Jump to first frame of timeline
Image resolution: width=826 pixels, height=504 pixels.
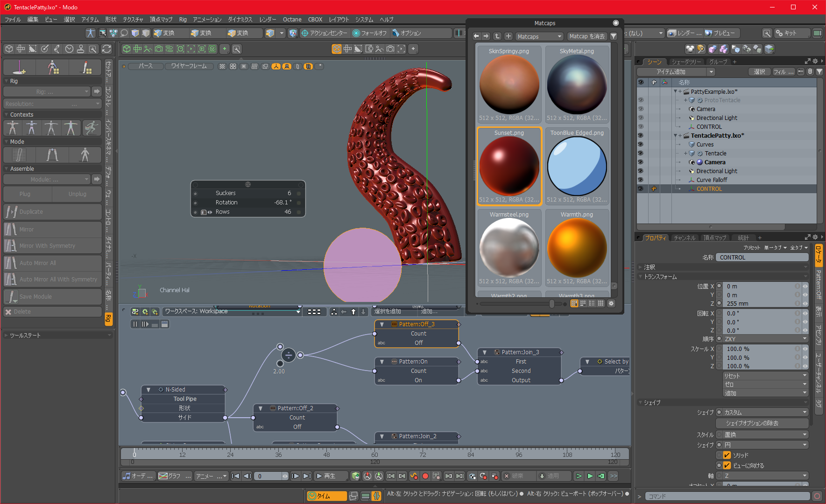point(235,476)
